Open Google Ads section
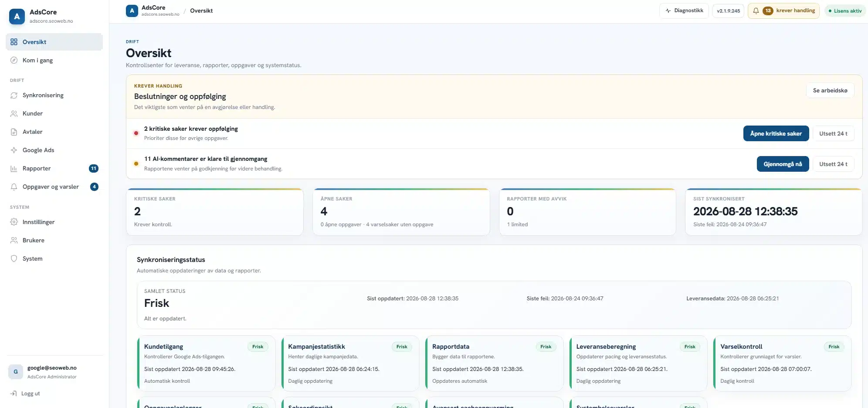This screenshot has width=868, height=408. (54, 150)
